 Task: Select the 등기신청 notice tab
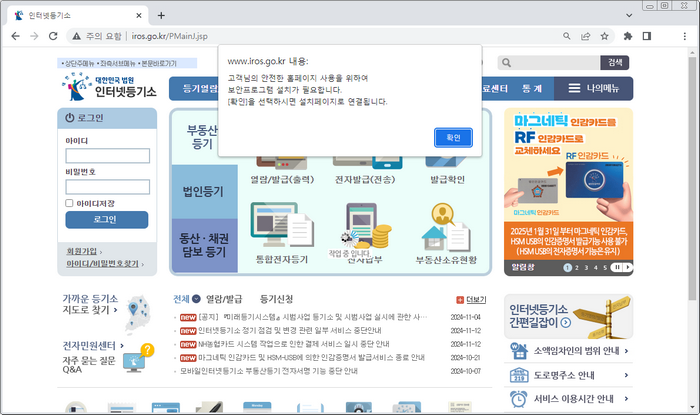point(276,299)
